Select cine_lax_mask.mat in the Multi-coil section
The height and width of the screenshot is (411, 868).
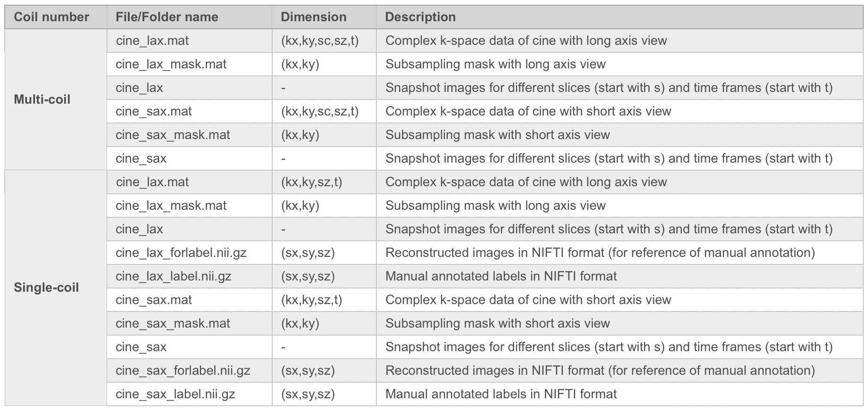pos(171,64)
